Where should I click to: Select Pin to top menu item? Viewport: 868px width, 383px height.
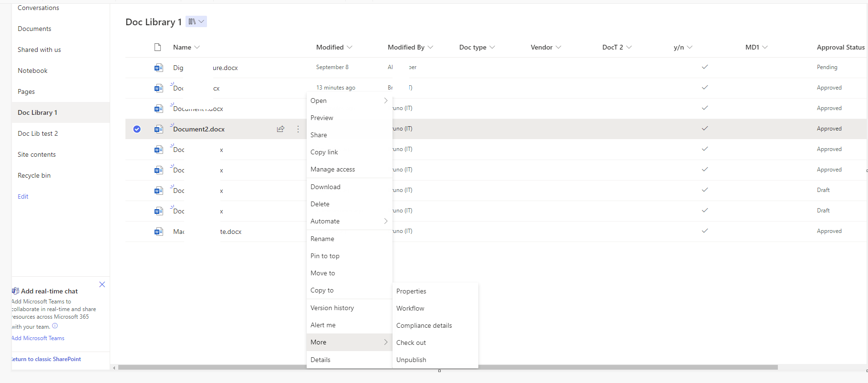pos(349,256)
